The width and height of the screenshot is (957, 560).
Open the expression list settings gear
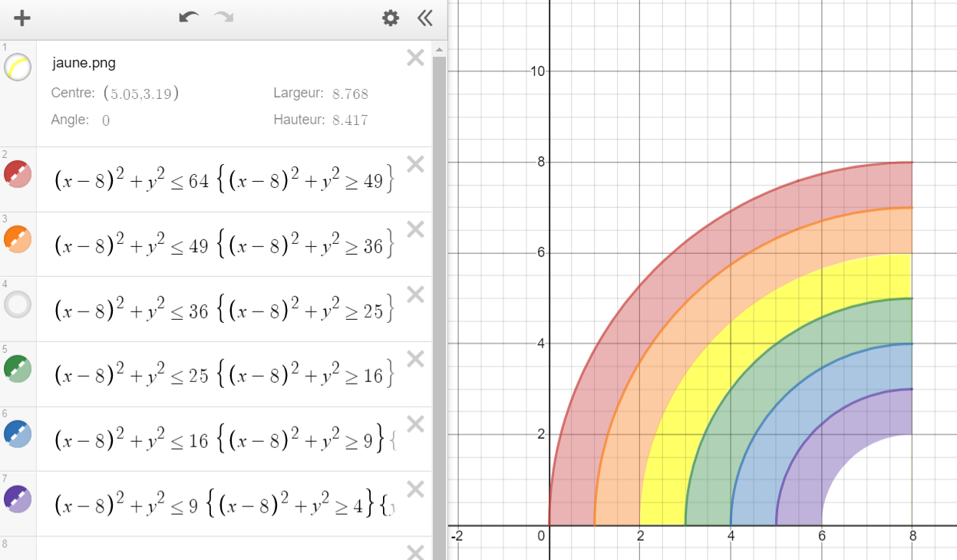(391, 18)
